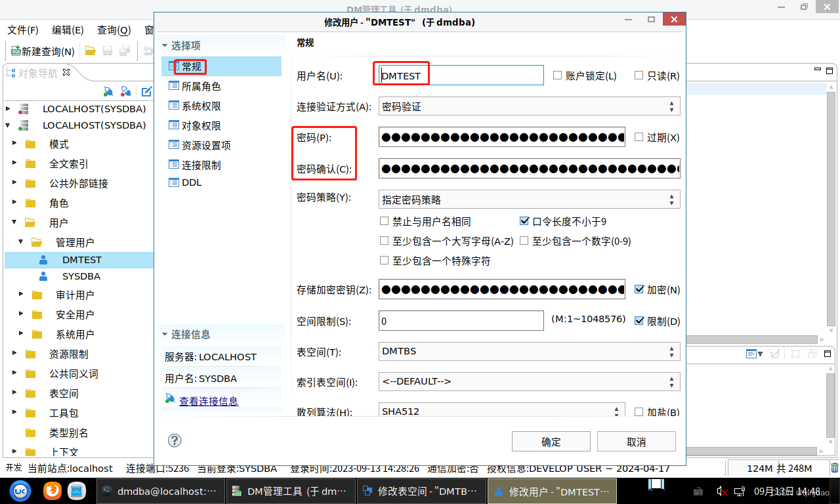Collapse the 选择项 section

click(x=165, y=46)
